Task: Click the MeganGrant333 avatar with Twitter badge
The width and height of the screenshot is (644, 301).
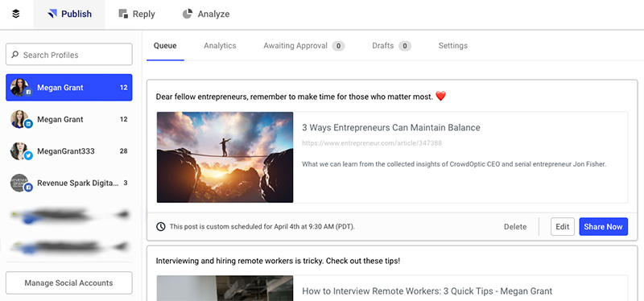Action: click(21, 151)
